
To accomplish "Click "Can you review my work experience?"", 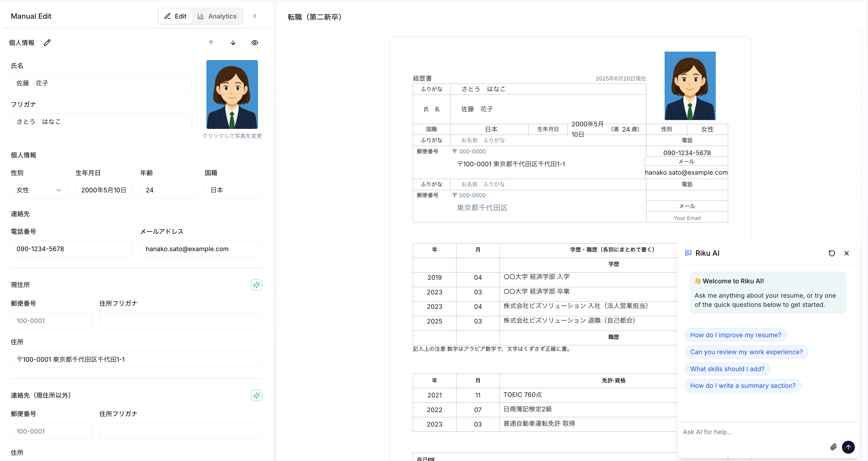I will pyautogui.click(x=746, y=352).
